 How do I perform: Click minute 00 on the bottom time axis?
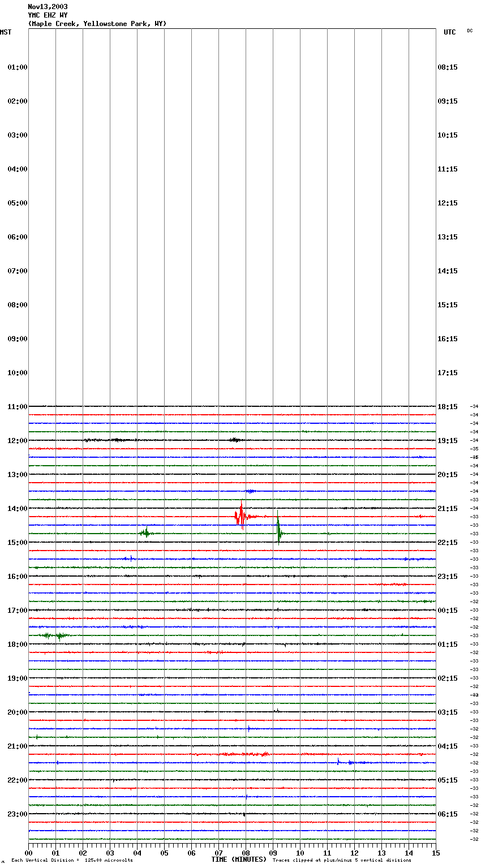pos(28,853)
